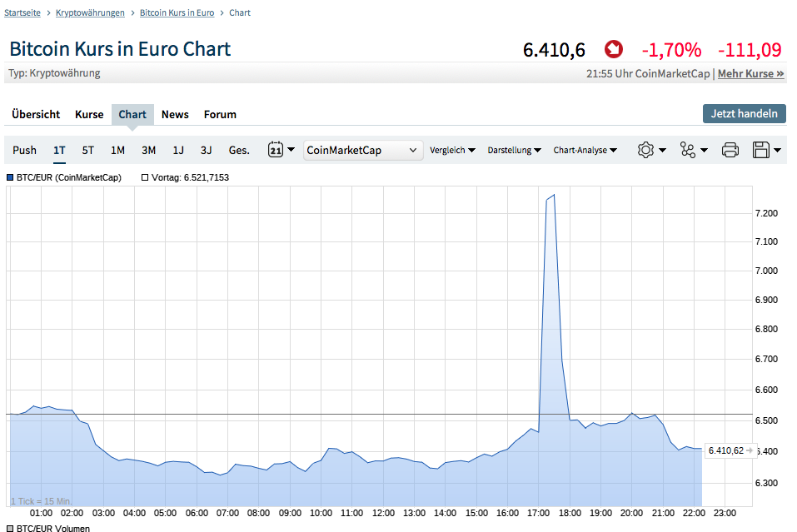
Task: Open the Vergleich dropdown
Action: (452, 151)
